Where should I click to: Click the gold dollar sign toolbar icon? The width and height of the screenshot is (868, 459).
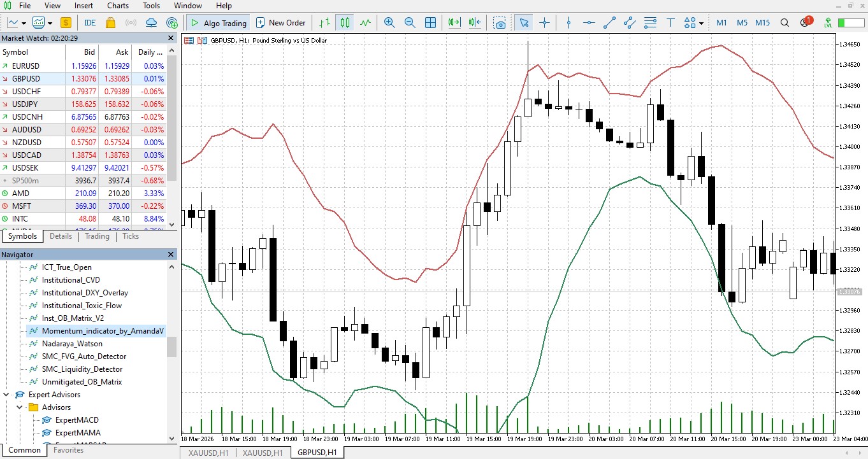coord(66,23)
